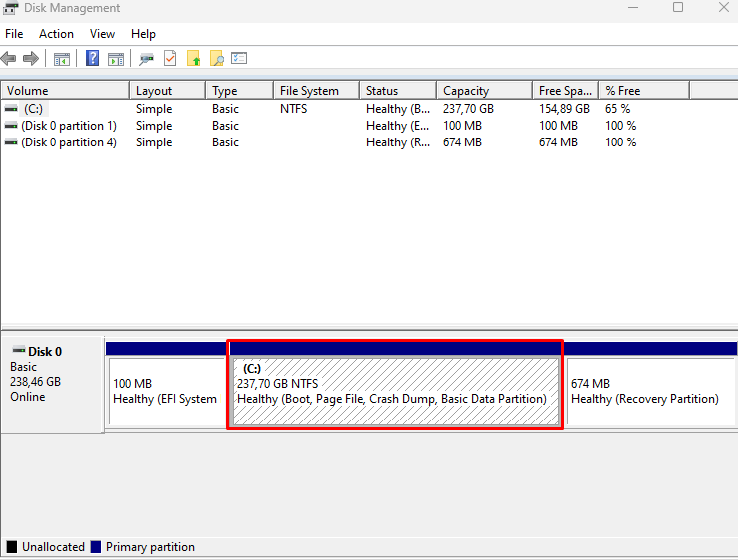
Task: Sort by the Capacity column header
Action: [485, 90]
